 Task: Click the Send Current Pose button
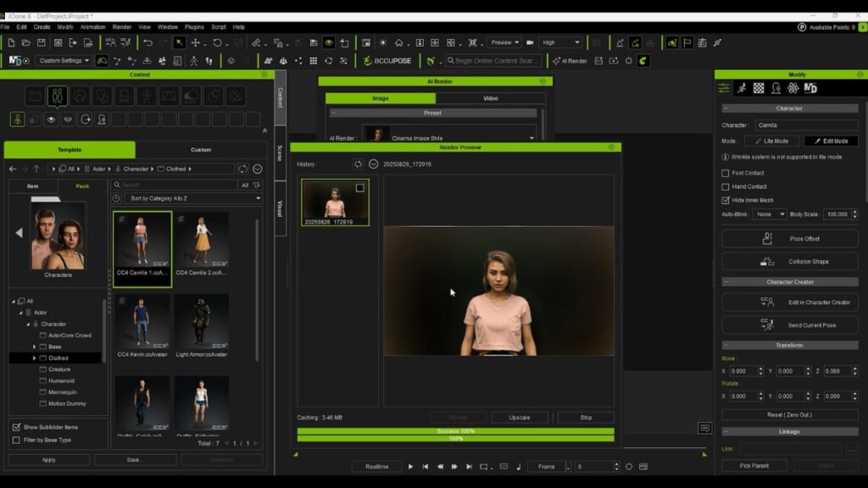[x=790, y=325]
